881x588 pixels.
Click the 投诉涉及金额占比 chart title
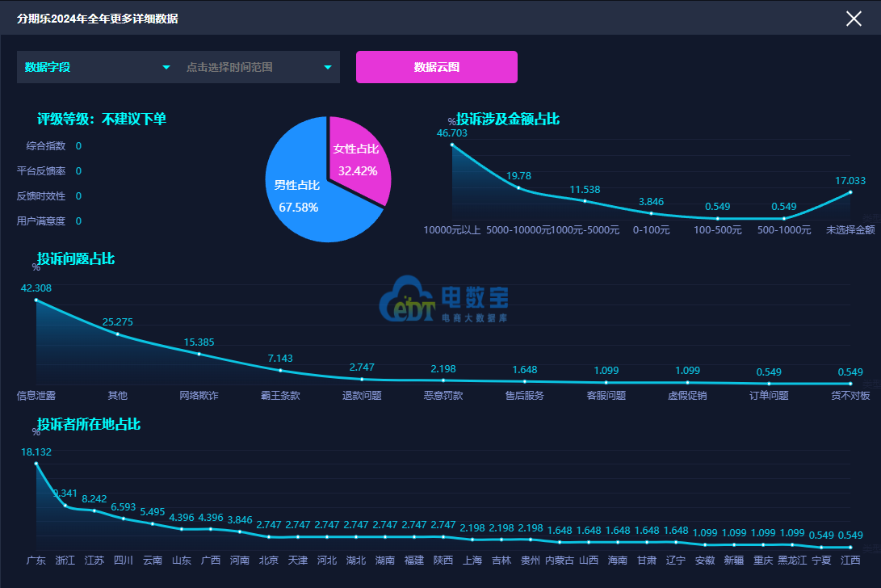pyautogui.click(x=507, y=120)
